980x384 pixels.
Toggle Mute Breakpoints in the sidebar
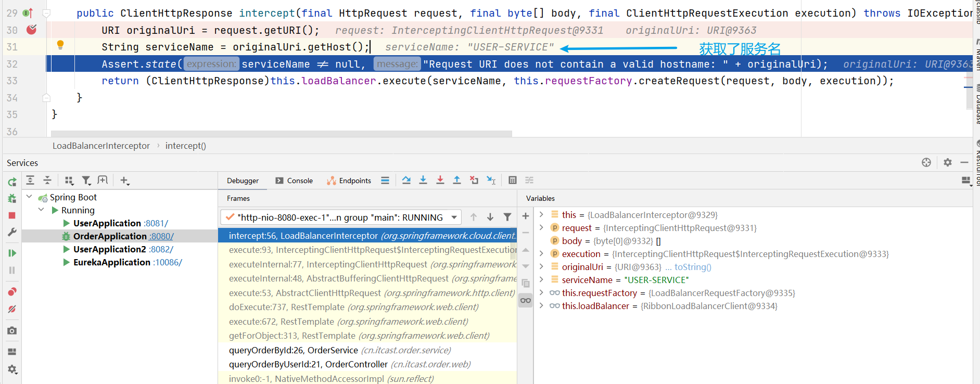coord(12,309)
